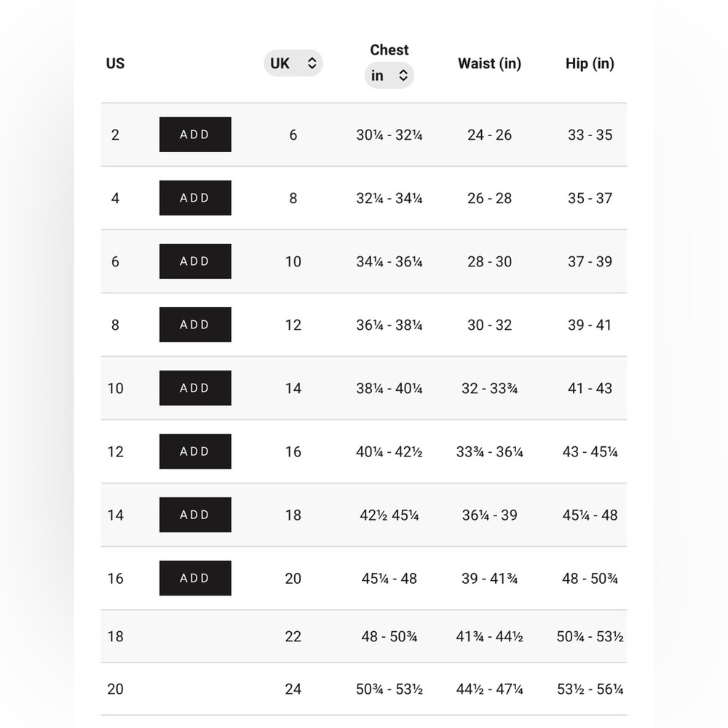Add US size 6 to selection
This screenshot has width=728, height=728.
(195, 261)
